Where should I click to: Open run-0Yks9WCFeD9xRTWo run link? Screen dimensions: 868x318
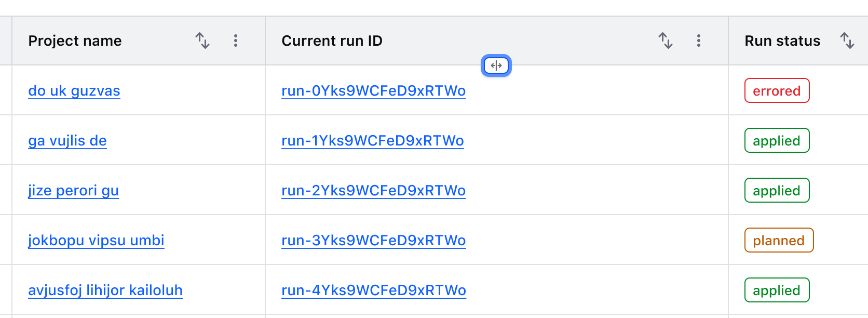click(x=373, y=91)
